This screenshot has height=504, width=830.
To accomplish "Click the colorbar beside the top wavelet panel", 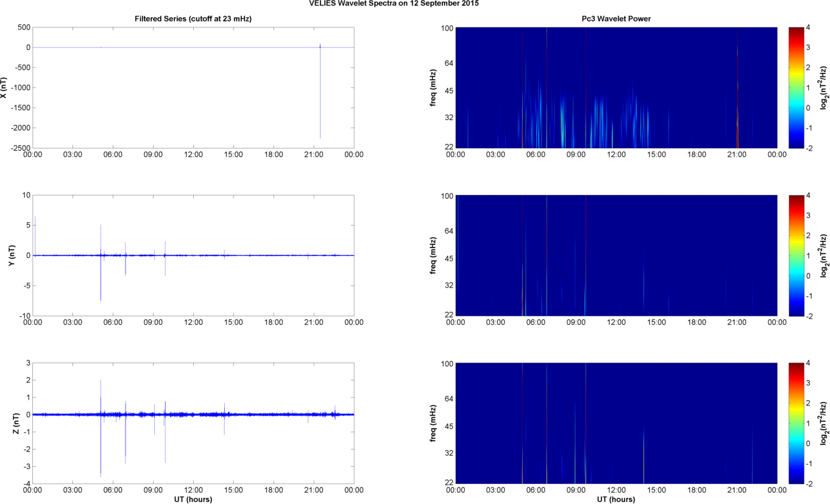I will (x=796, y=88).
